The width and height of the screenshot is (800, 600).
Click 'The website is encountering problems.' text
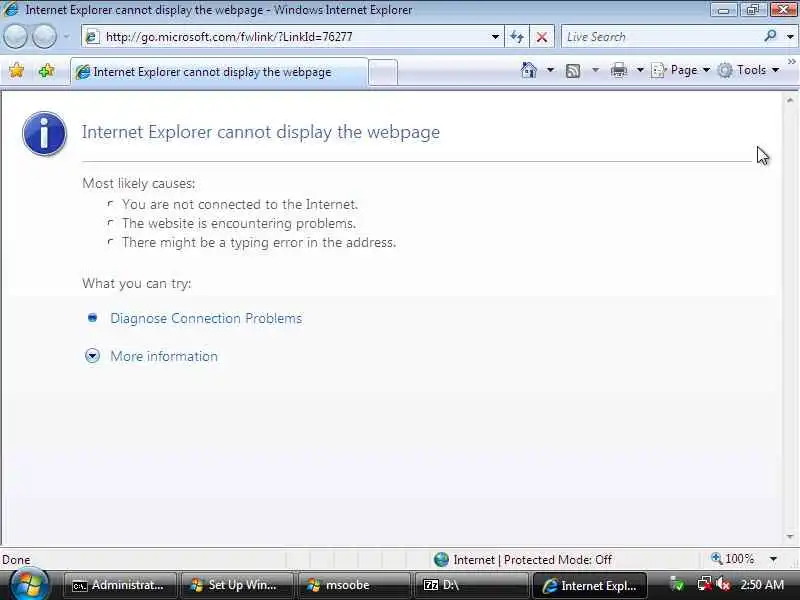[239, 223]
